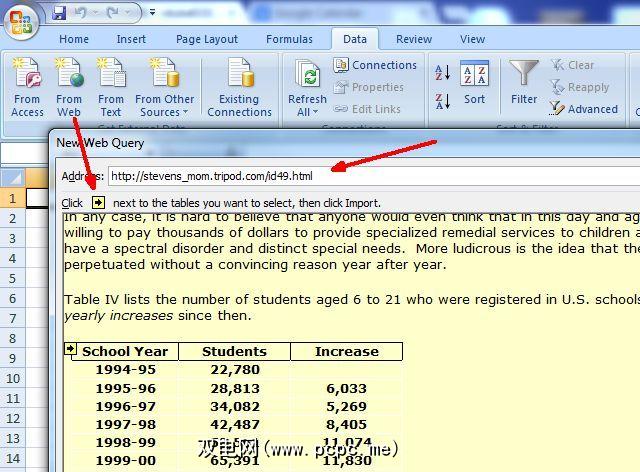Viewport: 640px width, 472px height.
Task: Click the Address field in New Web Query
Action: click(x=373, y=176)
